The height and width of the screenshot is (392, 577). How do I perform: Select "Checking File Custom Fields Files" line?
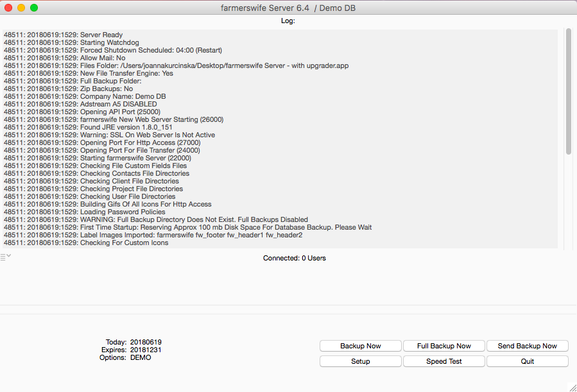coord(95,166)
